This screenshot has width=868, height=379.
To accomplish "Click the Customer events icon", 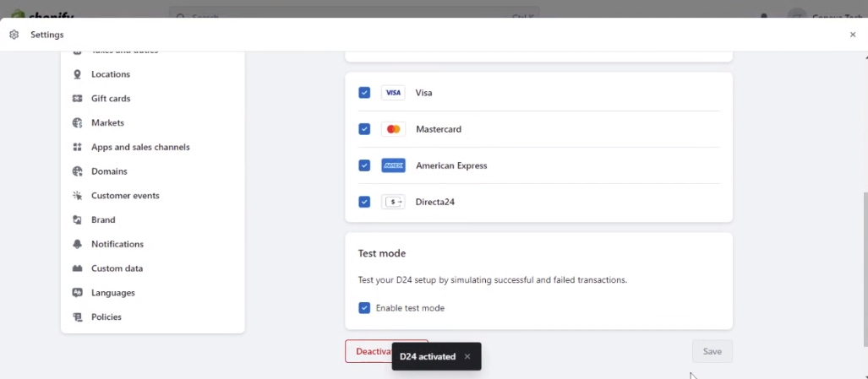I will click(78, 196).
